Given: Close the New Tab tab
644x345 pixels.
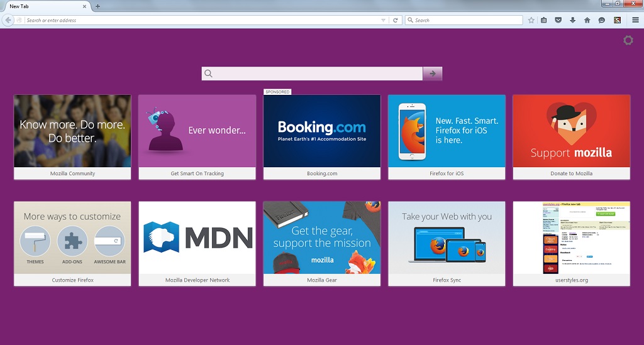Looking at the screenshot, I should pos(84,6).
